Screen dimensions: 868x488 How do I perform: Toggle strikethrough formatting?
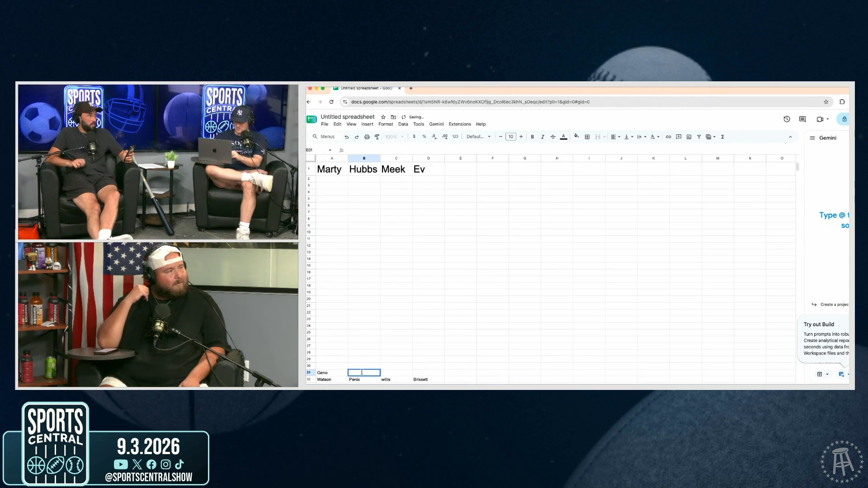click(x=553, y=137)
